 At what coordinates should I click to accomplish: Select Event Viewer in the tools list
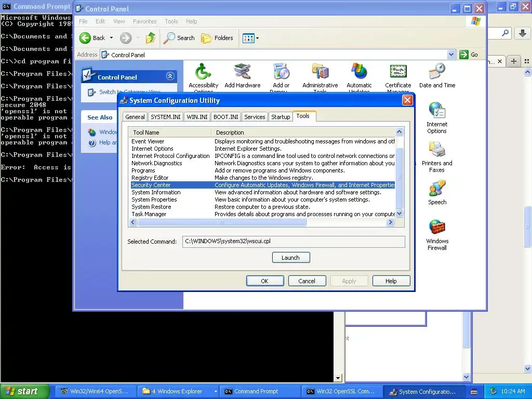point(263,141)
